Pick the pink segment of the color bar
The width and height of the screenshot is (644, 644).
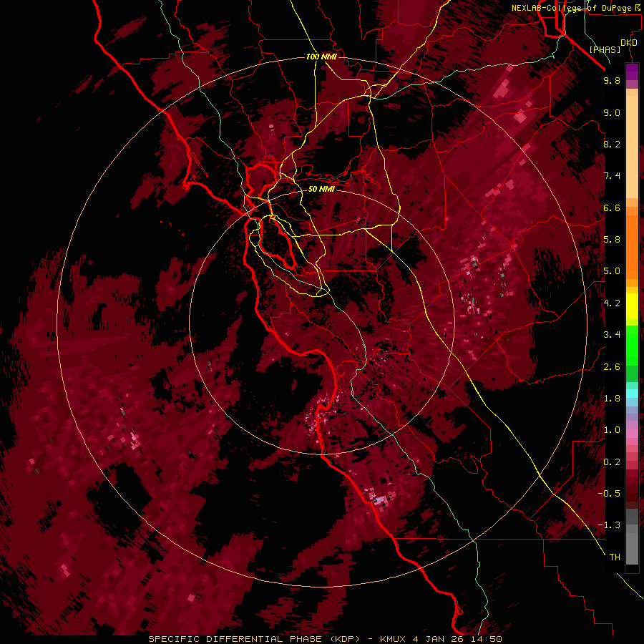(632, 434)
